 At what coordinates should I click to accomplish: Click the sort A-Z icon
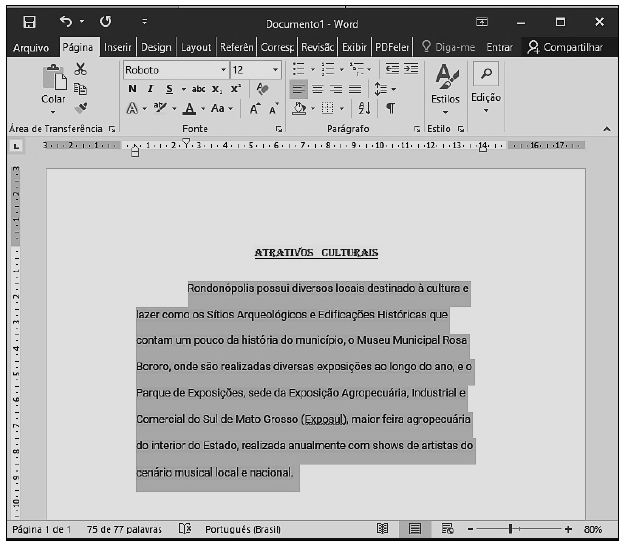364,108
